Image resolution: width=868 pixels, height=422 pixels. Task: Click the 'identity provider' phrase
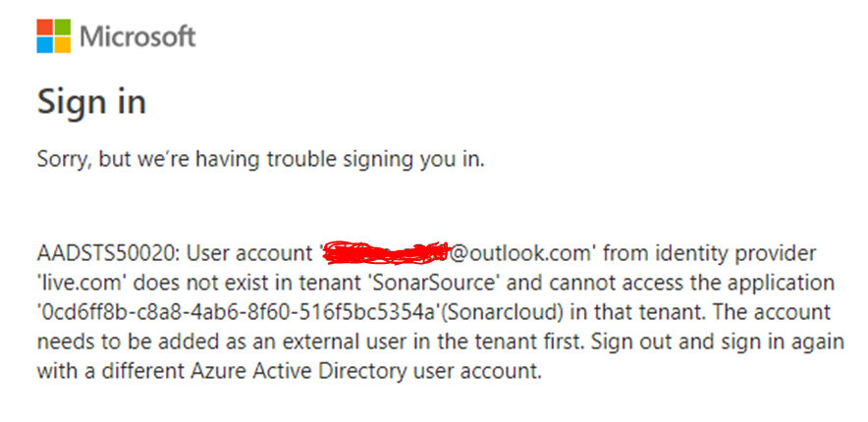coord(745,254)
